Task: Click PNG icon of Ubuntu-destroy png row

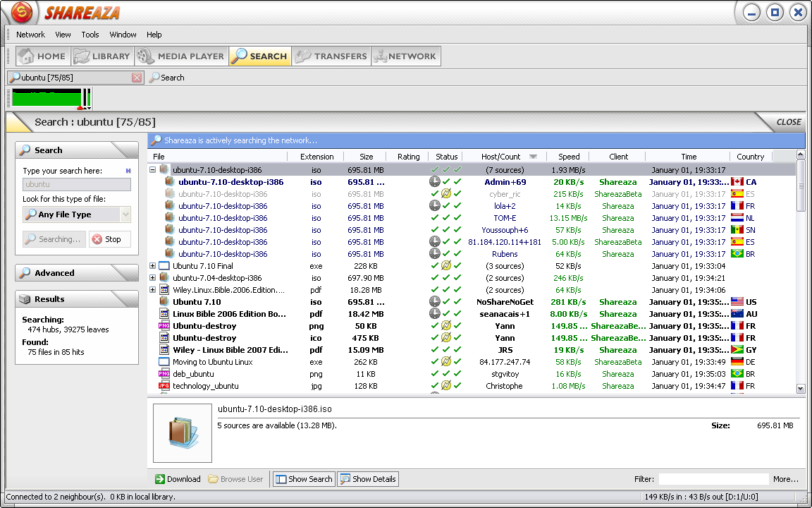Action: 164,326
